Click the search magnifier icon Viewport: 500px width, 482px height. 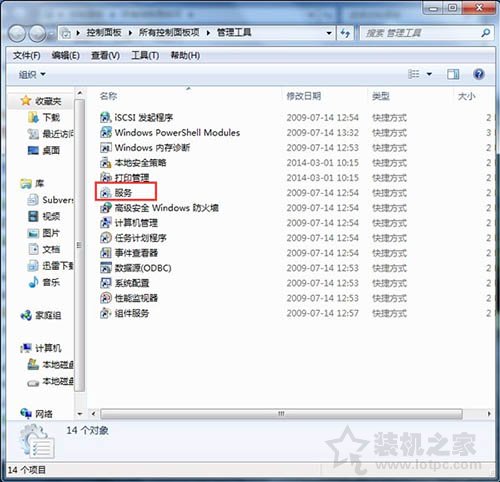(x=485, y=33)
